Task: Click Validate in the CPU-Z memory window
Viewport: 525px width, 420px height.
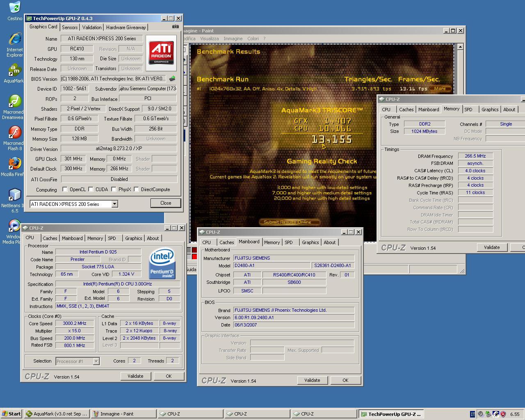Action: coord(492,247)
